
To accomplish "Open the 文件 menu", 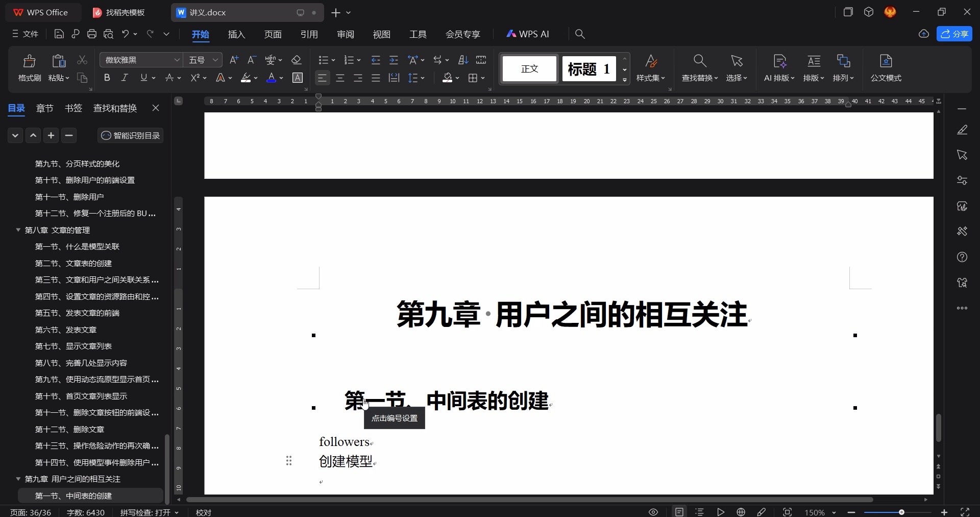I will tap(30, 34).
